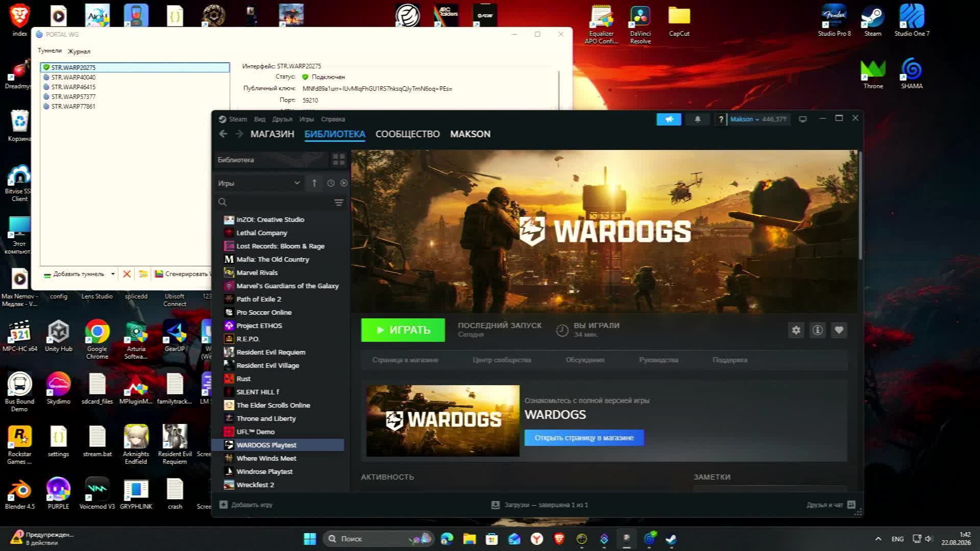980x551 pixels.
Task: Open Friends and Chat icon in Steam
Action: [851, 505]
